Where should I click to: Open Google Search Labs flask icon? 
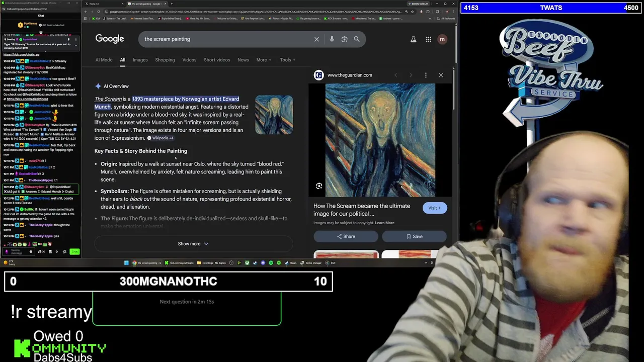413,39
